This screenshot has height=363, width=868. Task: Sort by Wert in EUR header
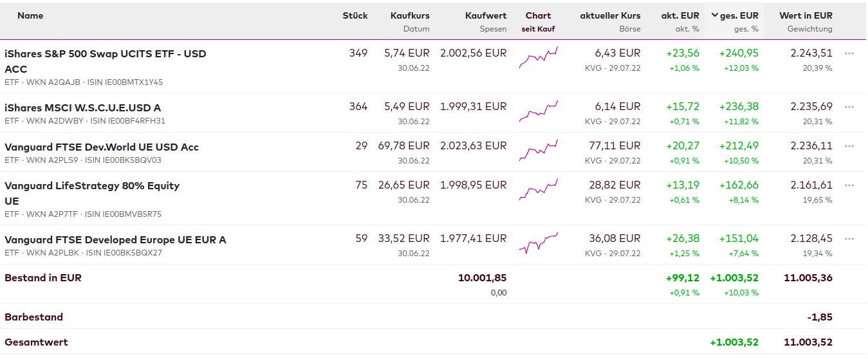[x=806, y=15]
